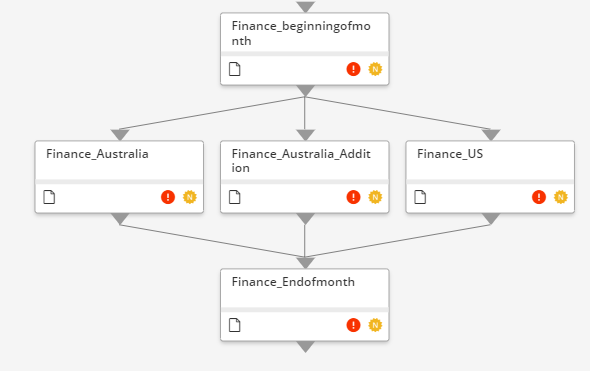Screen dimensions: 590x371
Task: Click the document icon in Finance_US node
Action: [420, 197]
